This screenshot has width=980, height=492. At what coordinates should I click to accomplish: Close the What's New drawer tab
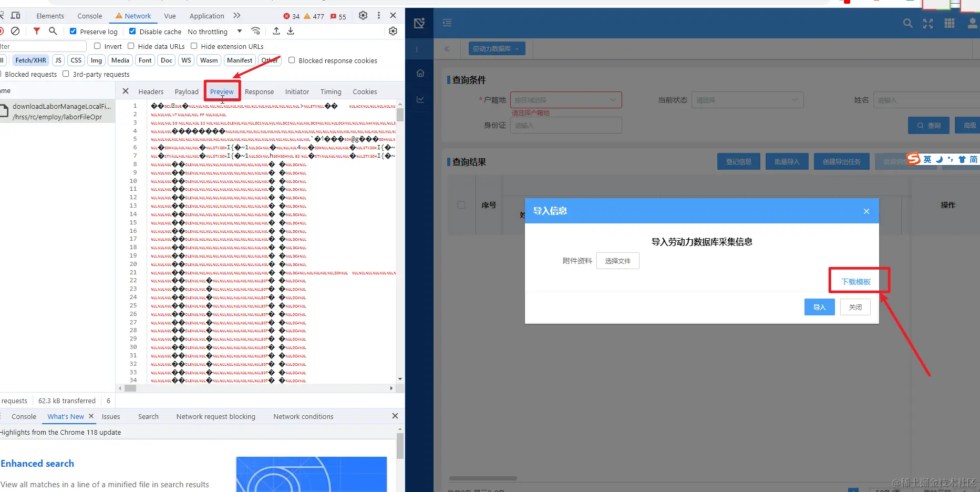click(x=91, y=416)
